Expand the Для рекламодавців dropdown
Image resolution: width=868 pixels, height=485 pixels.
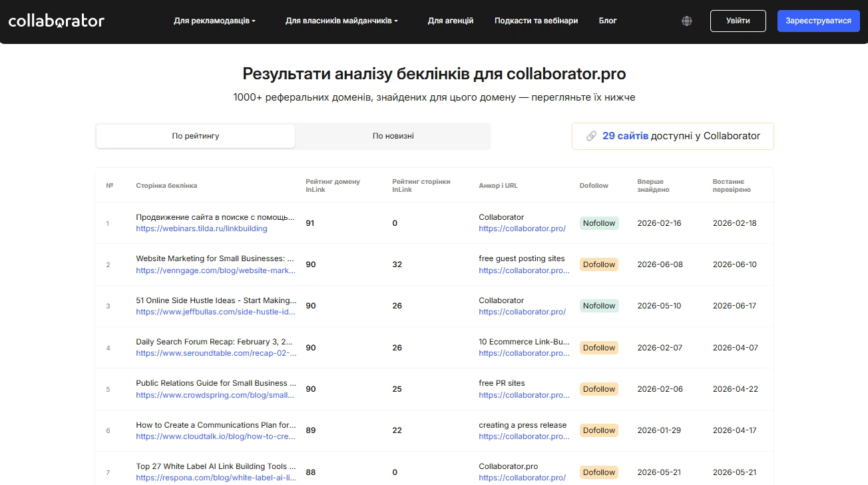click(214, 21)
